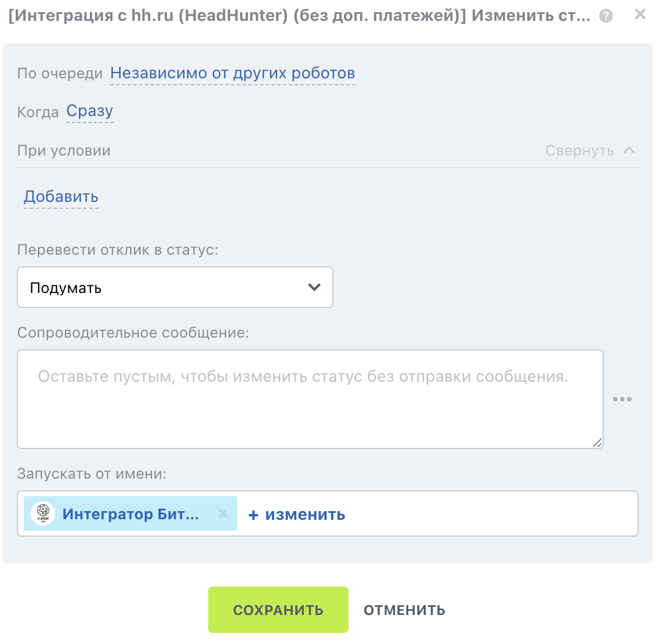Collapse the condition section via Свернуть
The width and height of the screenshot is (660, 644).
(x=579, y=150)
